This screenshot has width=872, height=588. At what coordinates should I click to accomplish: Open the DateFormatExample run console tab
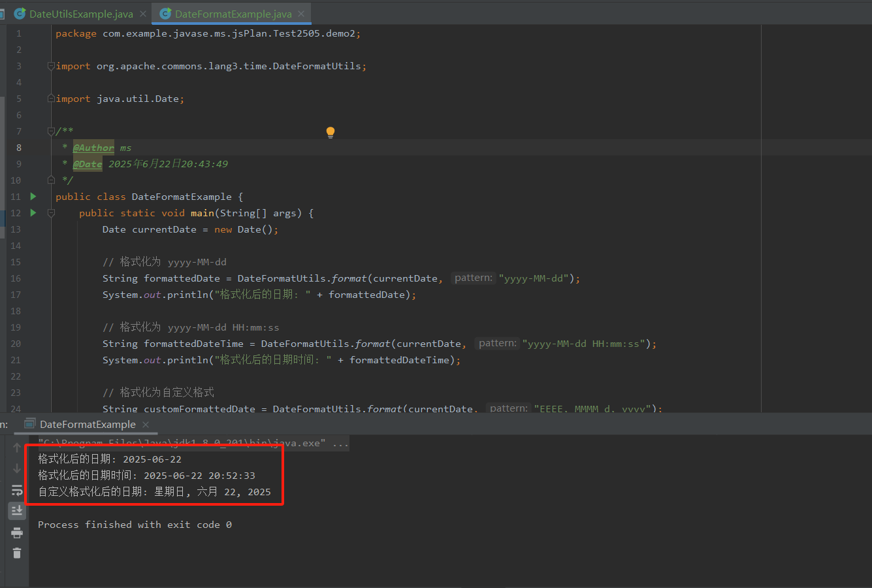[87, 425]
